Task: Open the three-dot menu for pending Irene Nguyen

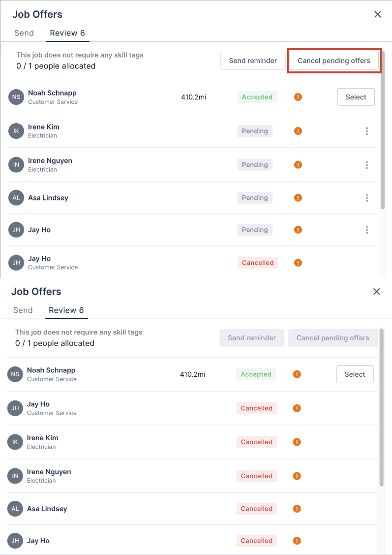Action: click(x=367, y=165)
